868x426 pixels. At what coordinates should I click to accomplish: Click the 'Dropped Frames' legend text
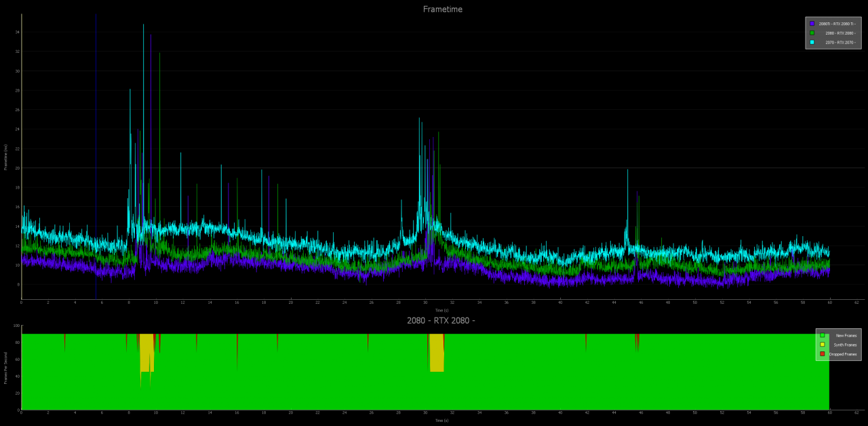(843, 354)
